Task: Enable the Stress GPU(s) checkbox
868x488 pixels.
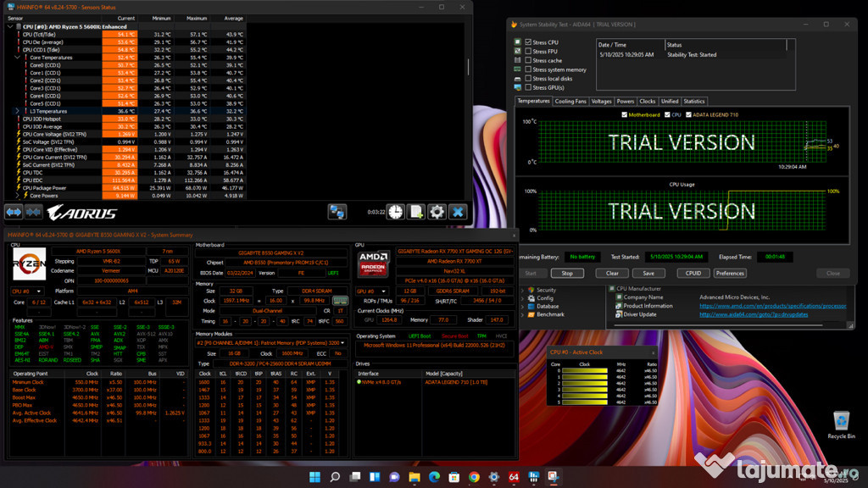Action: [528, 87]
